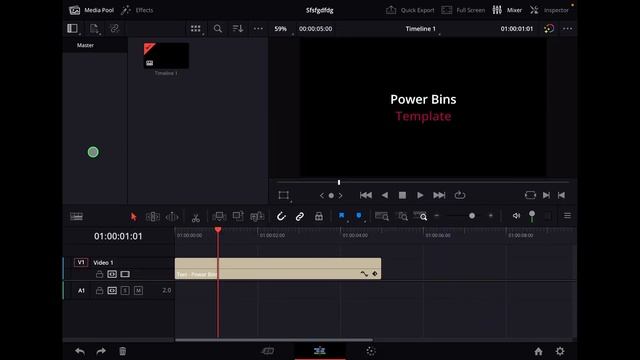Open the Timeline 1 name dropdown

[x=421, y=29]
